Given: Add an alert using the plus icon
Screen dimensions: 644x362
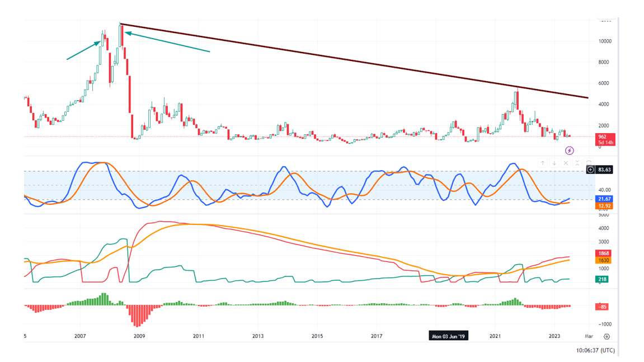Looking at the screenshot, I should point(590,170).
